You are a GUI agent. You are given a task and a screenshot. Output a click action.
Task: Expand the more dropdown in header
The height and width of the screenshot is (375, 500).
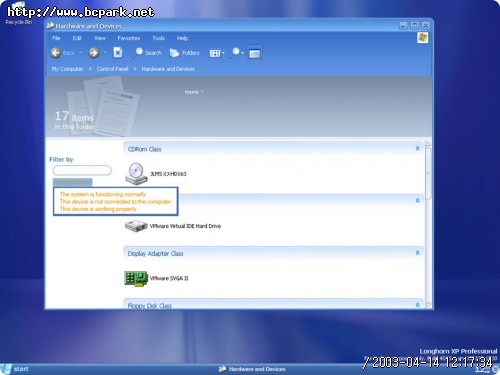[x=194, y=92]
